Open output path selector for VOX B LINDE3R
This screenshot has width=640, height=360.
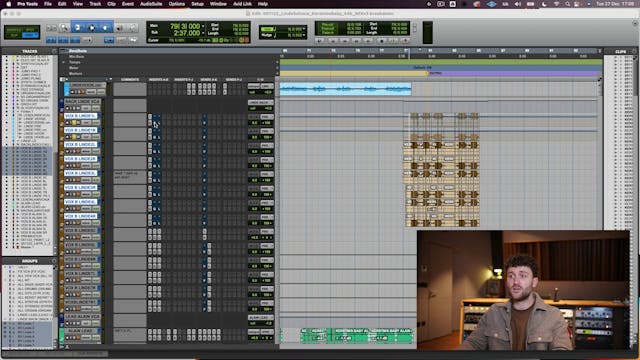pos(267,188)
